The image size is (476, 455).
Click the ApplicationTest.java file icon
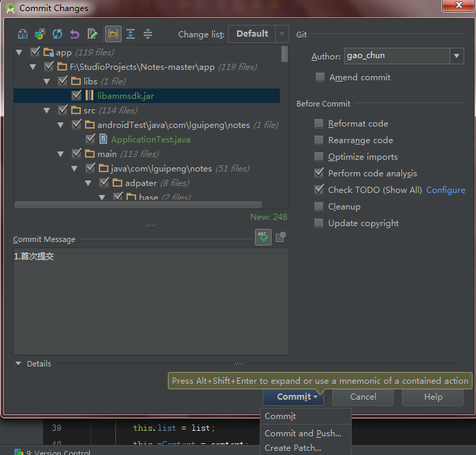(x=103, y=139)
